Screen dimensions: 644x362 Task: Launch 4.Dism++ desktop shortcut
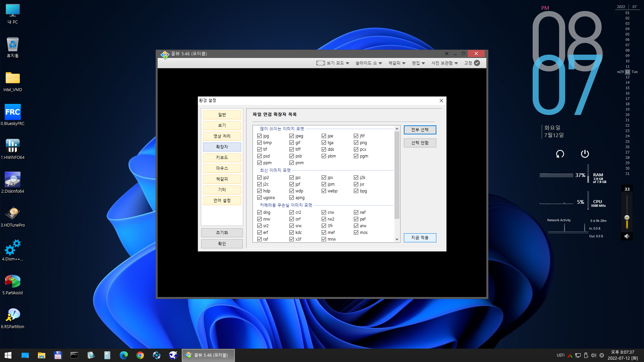(x=13, y=251)
